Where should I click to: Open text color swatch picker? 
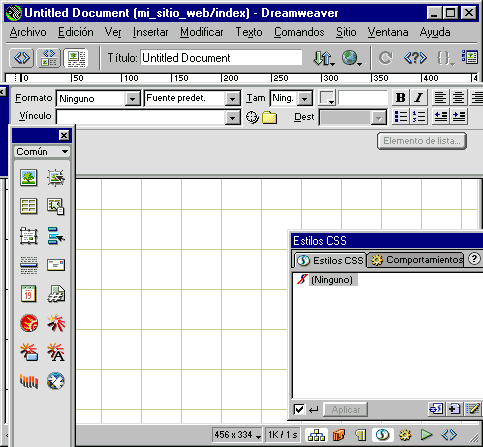coord(327,98)
